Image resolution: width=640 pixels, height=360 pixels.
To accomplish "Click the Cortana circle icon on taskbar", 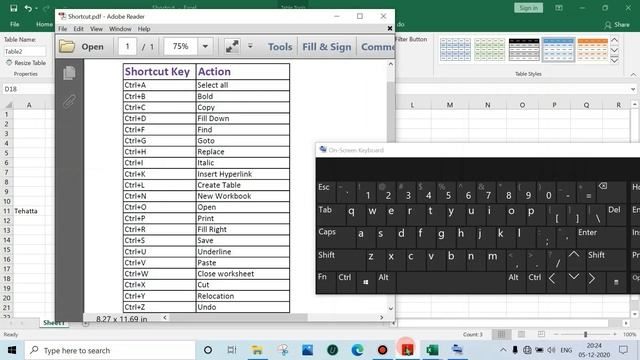I will (x=208, y=350).
